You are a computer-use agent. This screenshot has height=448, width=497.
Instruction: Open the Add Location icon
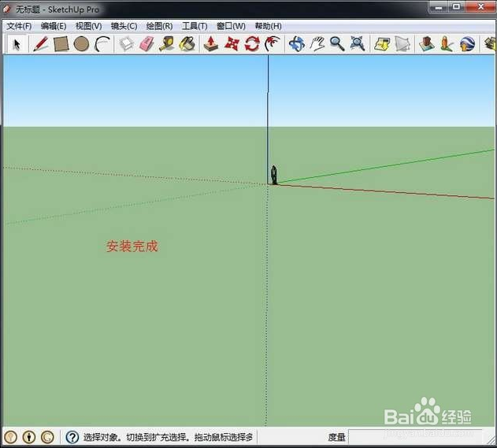coord(426,44)
